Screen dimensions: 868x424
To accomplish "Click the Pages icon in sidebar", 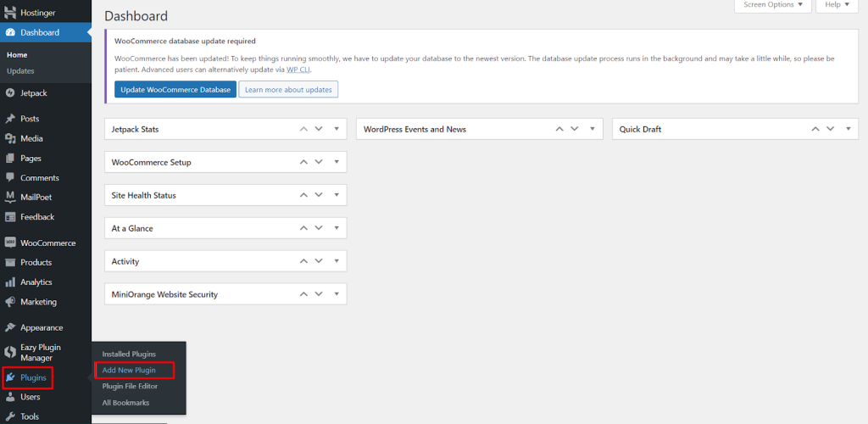I will coord(10,159).
